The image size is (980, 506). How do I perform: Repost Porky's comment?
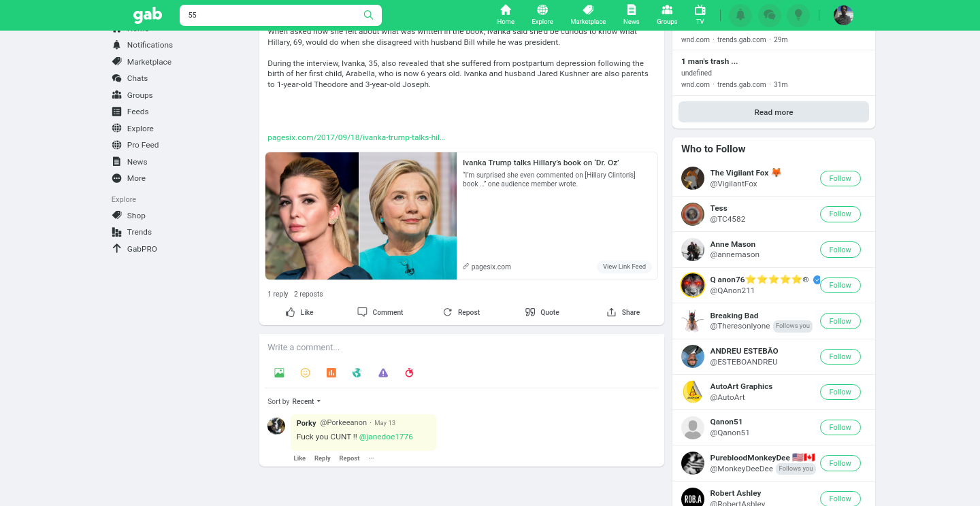click(x=349, y=458)
